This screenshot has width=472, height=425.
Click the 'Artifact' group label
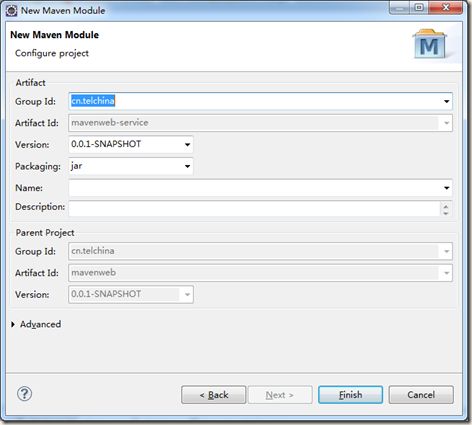pos(30,83)
